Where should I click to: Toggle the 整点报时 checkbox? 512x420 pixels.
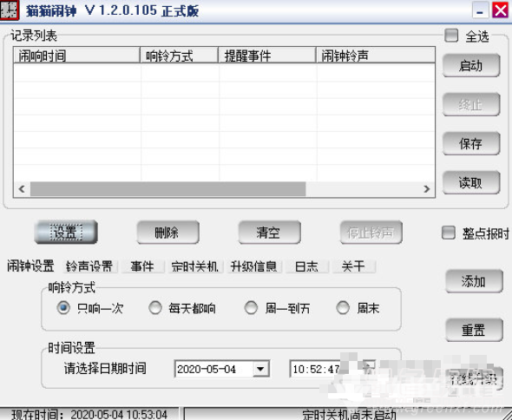tap(448, 233)
